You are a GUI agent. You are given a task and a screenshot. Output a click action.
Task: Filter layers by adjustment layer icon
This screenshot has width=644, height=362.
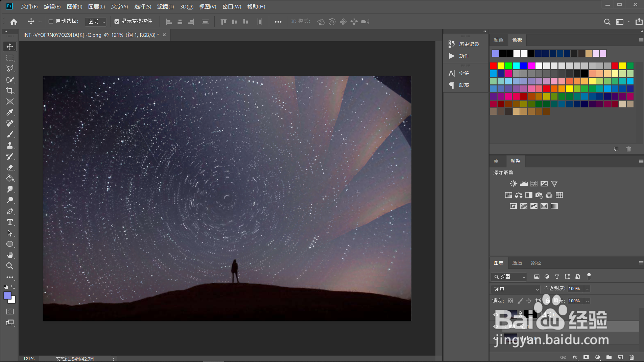(547, 277)
